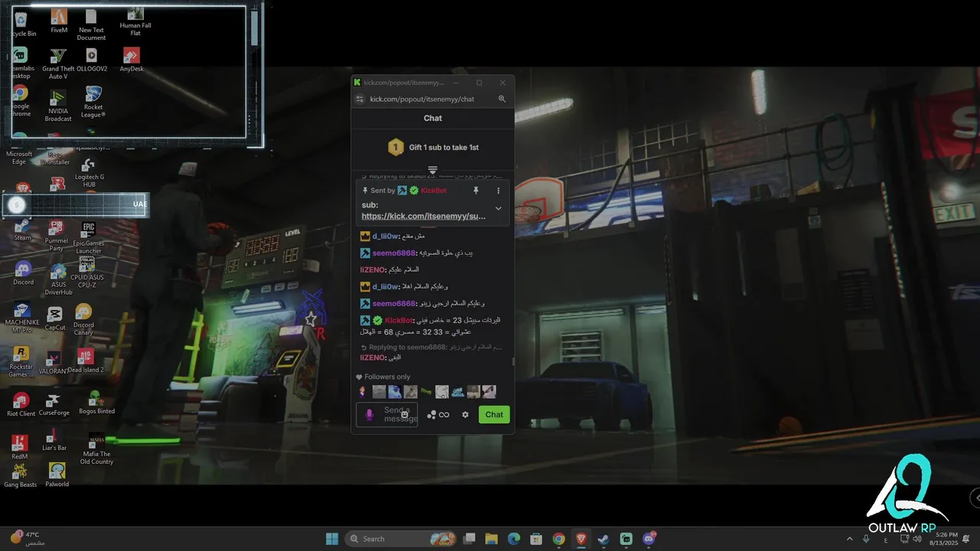The image size is (980, 551).
Task: Launch CapCut from the desktop
Action: [x=55, y=318]
